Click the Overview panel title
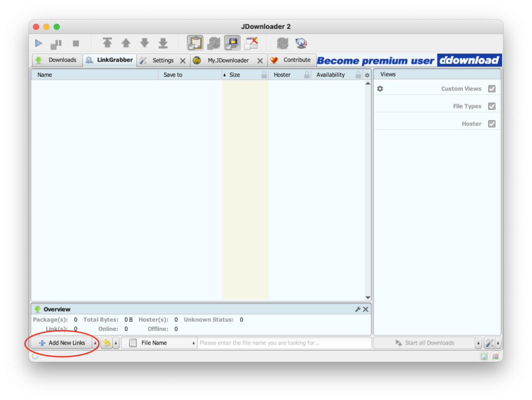Image resolution: width=532 pixels, height=400 pixels. tap(57, 309)
